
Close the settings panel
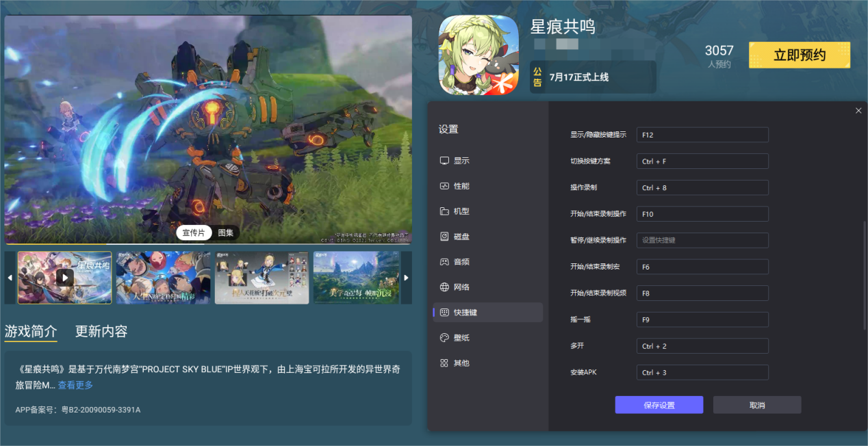[x=858, y=110]
